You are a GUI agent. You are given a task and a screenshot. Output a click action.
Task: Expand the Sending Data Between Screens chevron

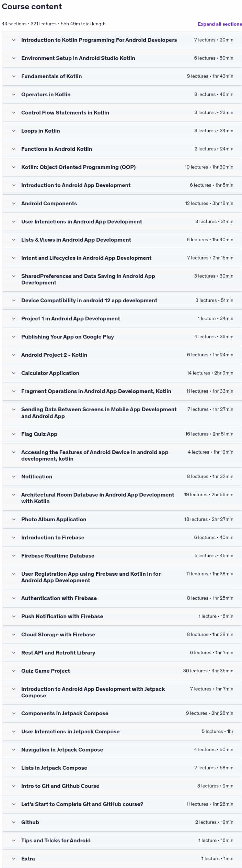click(14, 409)
